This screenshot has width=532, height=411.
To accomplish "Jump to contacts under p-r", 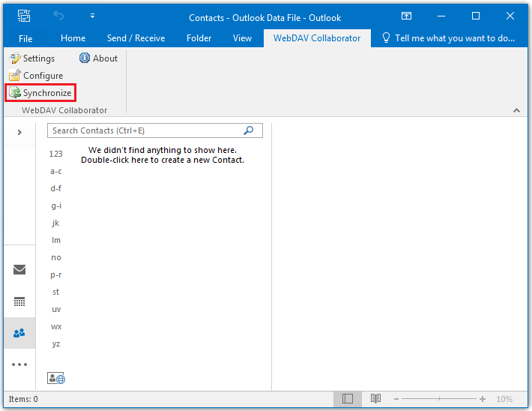I will (x=55, y=274).
